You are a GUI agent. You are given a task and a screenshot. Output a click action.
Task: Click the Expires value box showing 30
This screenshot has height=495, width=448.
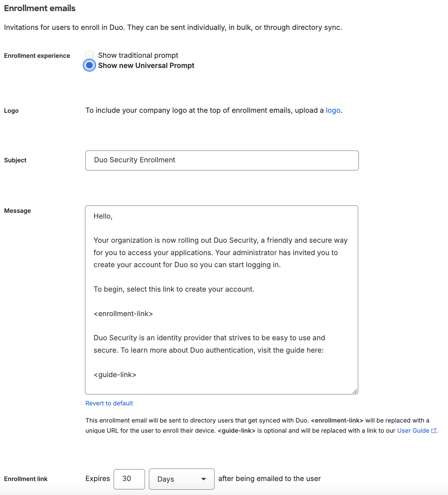[x=129, y=479]
